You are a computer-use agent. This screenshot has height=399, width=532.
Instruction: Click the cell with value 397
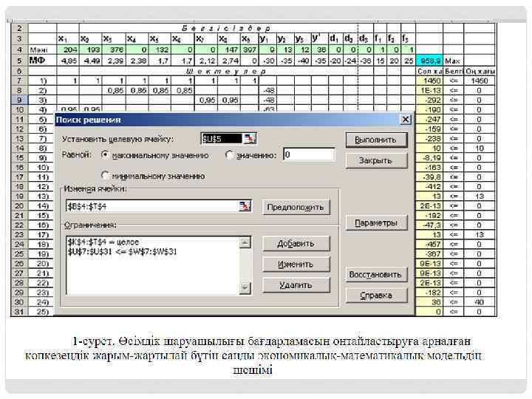250,50
